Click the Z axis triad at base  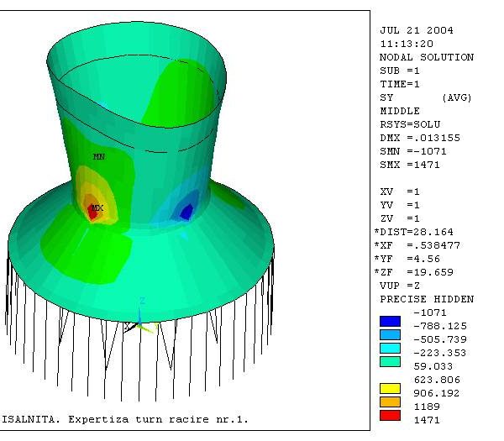click(x=142, y=301)
